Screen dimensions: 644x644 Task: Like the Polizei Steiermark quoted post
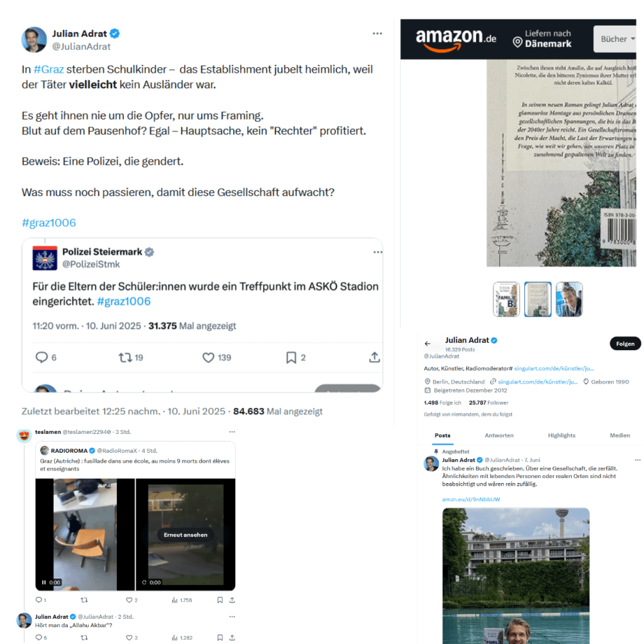coord(208,358)
